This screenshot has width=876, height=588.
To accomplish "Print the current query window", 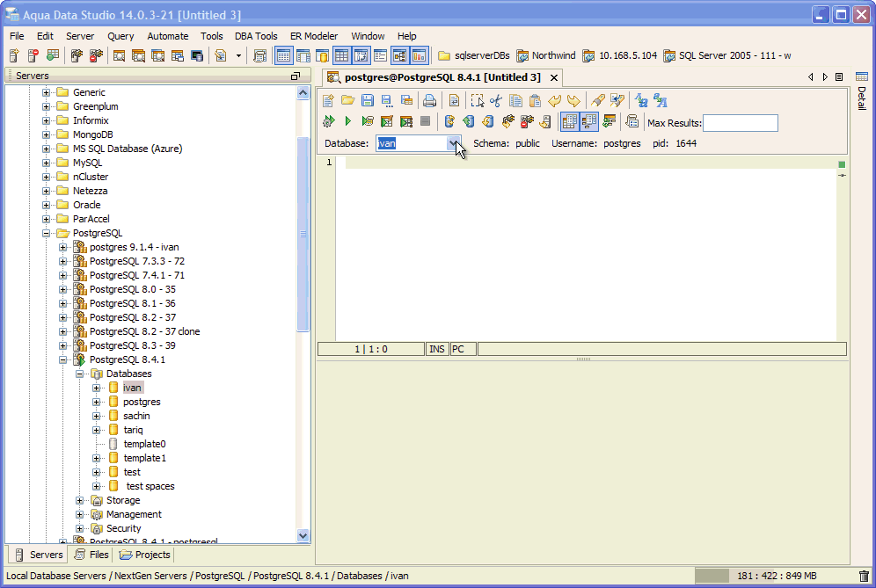I will pyautogui.click(x=429, y=100).
